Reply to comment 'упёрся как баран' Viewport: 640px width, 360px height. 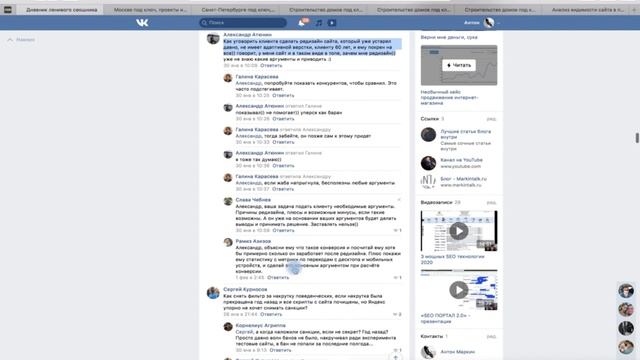(283, 119)
